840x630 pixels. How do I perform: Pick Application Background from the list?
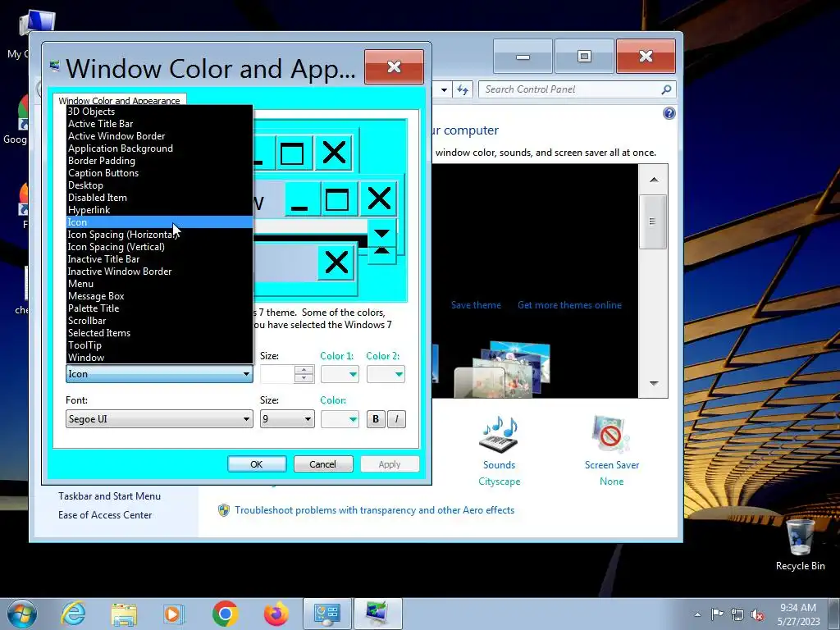(159, 148)
